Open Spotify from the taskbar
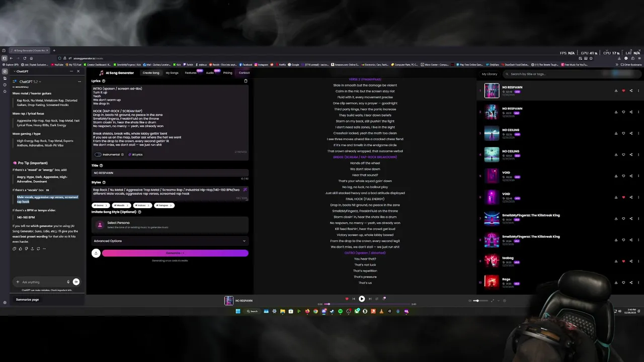 pyautogui.click(x=340, y=311)
